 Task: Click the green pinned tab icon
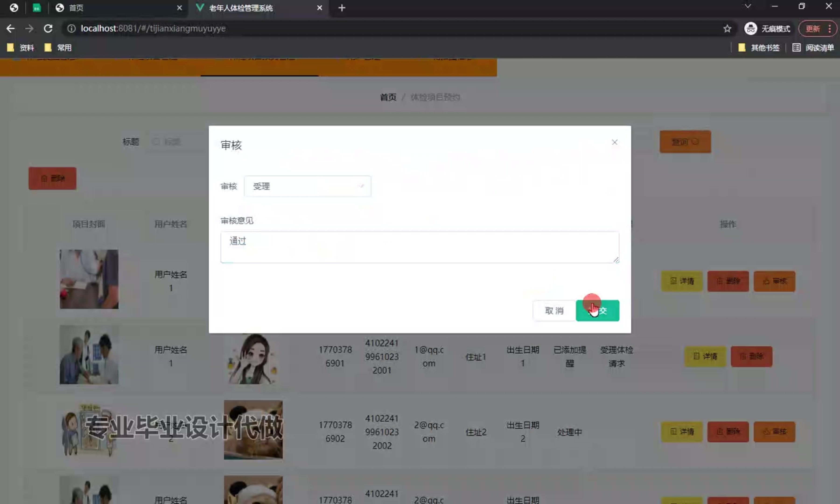coord(36,8)
